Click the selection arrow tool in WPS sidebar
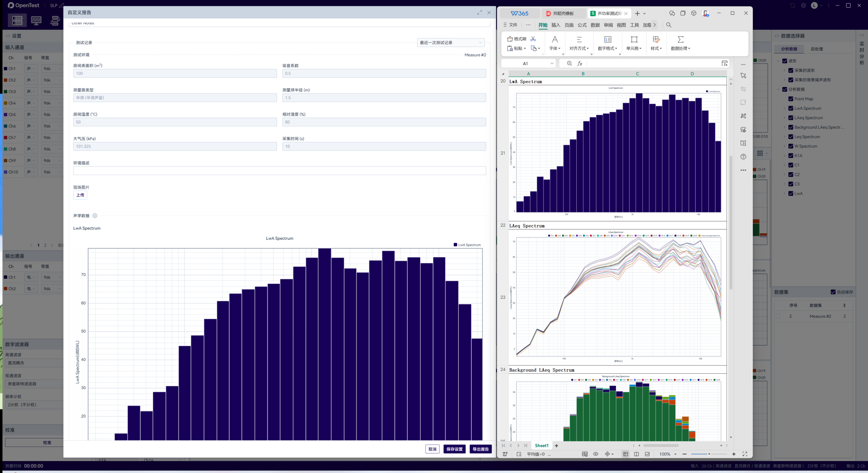This screenshot has width=868, height=473. [x=743, y=76]
